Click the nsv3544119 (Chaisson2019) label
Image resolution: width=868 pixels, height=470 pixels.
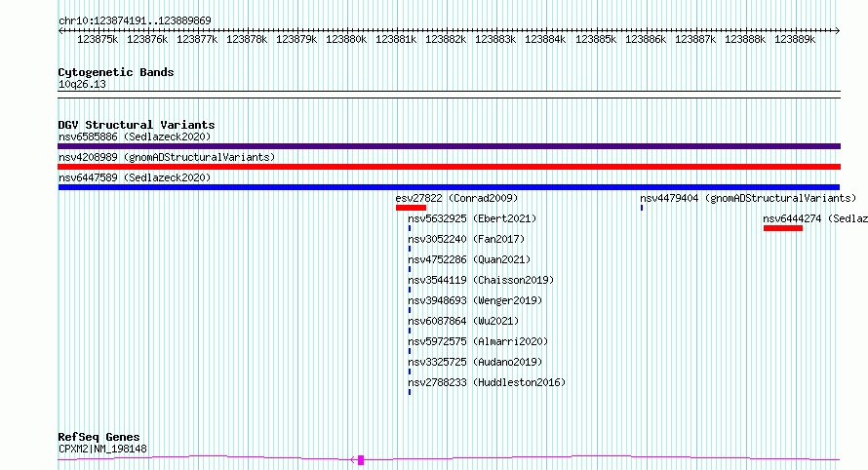(x=481, y=280)
